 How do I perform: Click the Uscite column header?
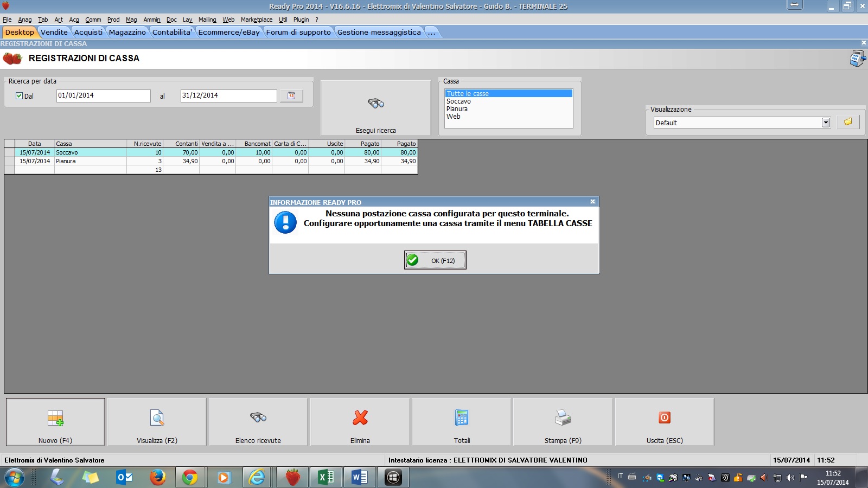point(327,144)
